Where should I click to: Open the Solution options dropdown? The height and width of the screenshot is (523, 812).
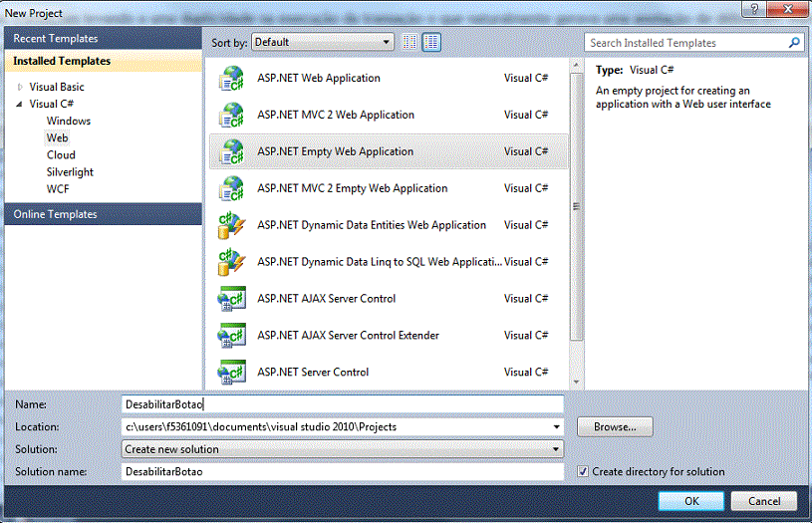click(556, 449)
